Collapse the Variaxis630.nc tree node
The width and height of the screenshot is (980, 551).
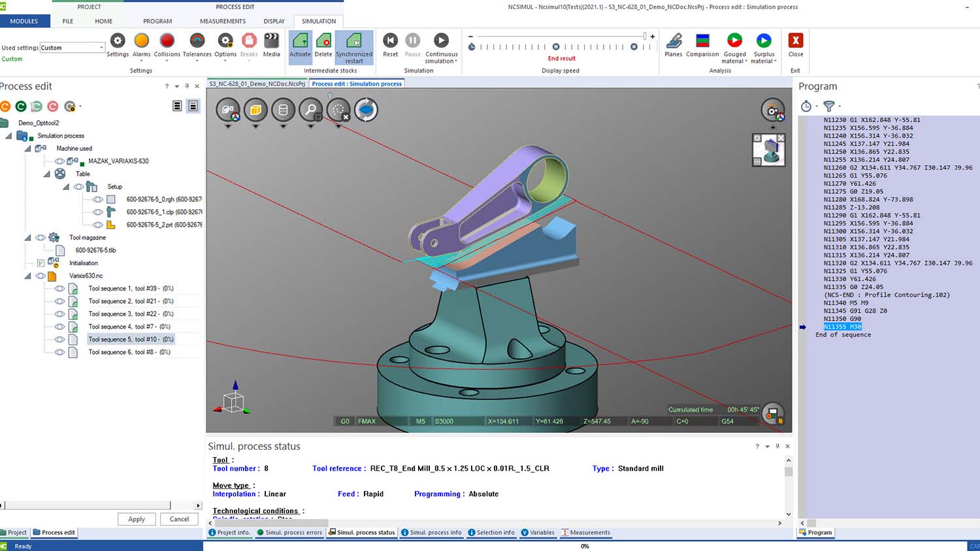point(27,276)
